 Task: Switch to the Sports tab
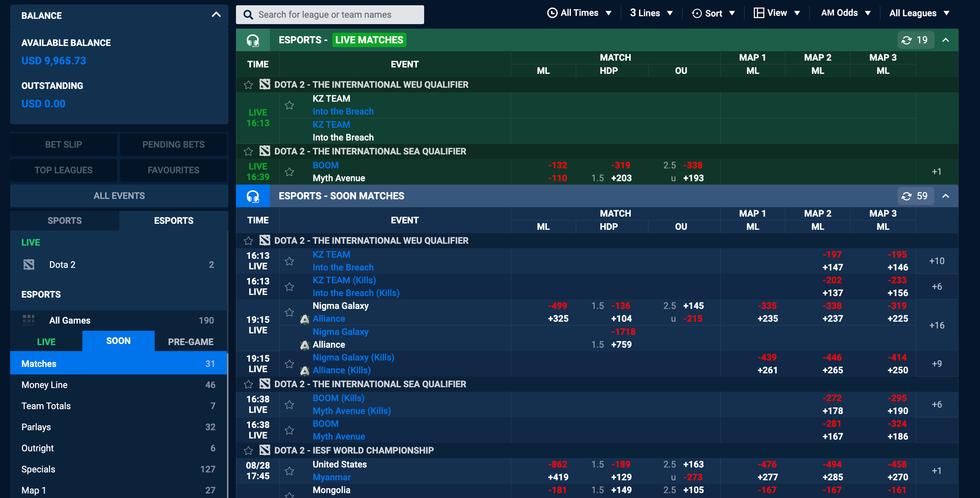click(x=65, y=220)
